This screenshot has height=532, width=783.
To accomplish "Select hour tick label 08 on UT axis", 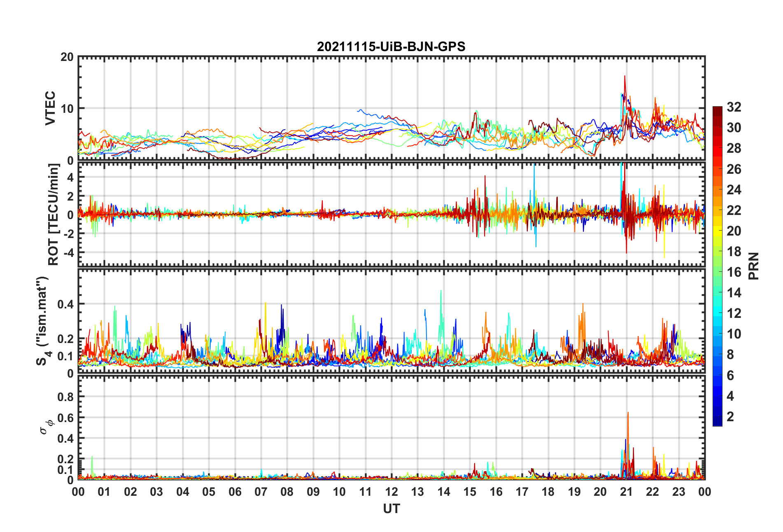I will click(287, 492).
